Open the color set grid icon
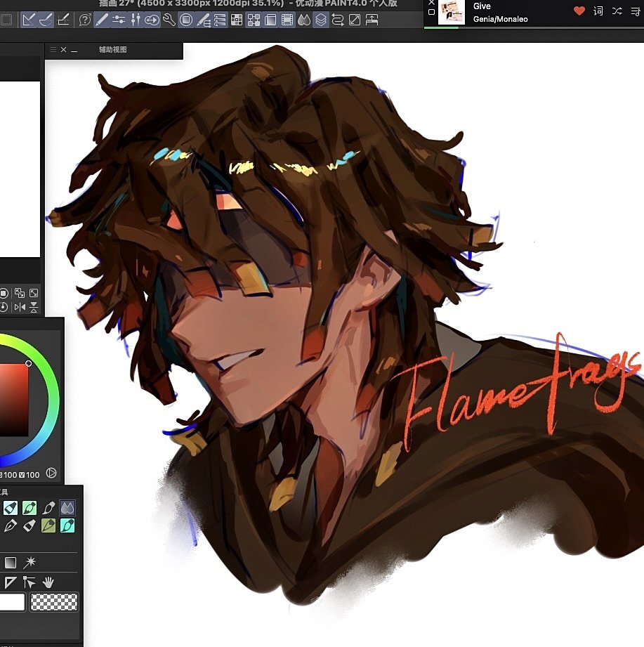The height and width of the screenshot is (647, 644). tap(237, 20)
